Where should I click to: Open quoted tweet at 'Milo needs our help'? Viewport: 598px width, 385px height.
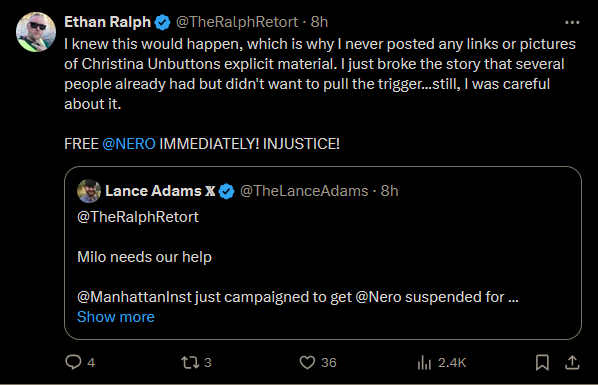144,257
